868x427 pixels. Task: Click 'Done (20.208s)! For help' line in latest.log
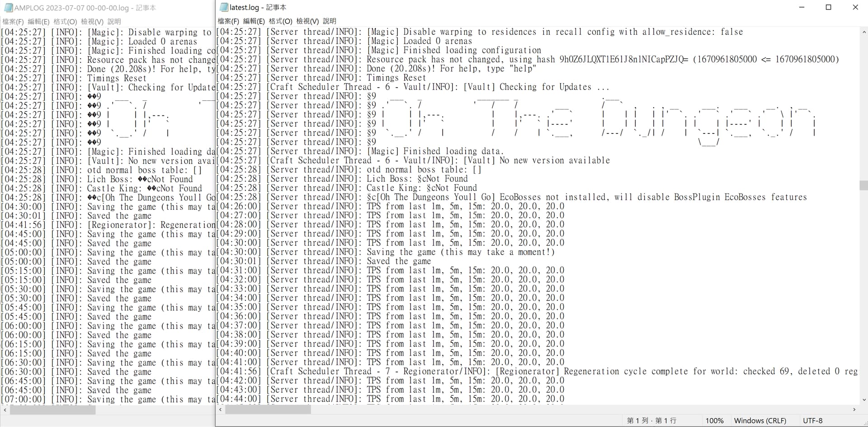point(376,68)
